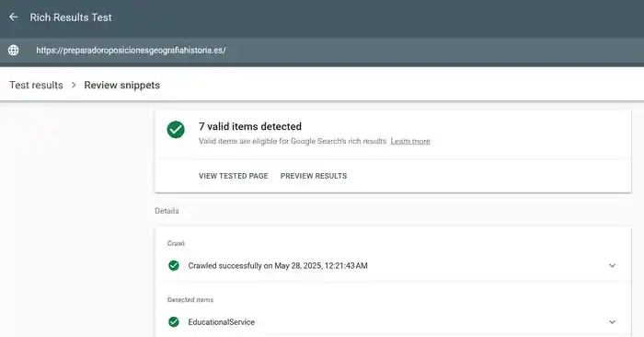
Task: Click the tested URL field
Action: (x=131, y=50)
